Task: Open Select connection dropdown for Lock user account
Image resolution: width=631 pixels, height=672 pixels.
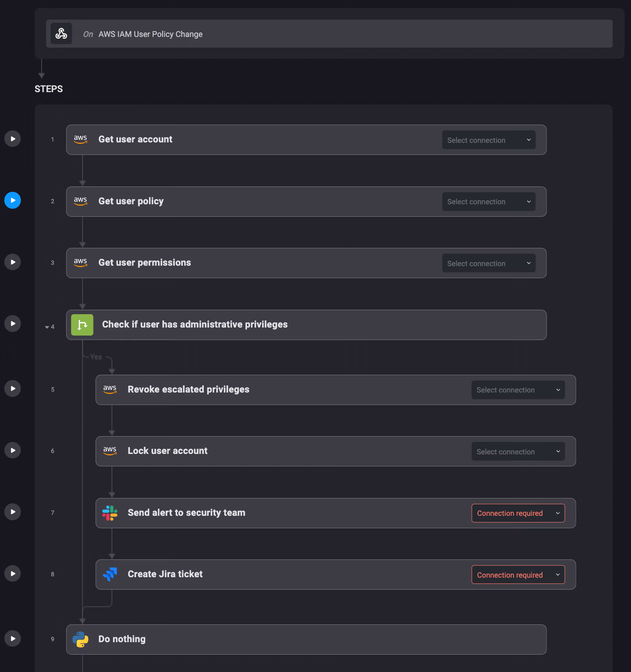Action: coord(518,452)
